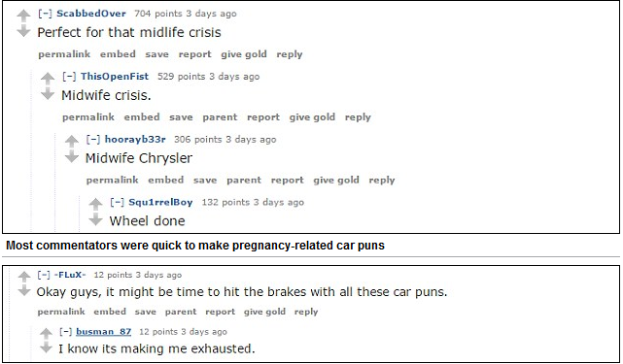The width and height of the screenshot is (623, 364).
Task: Upvote ScabbedOver's midlife crisis comment
Action: click(24, 16)
